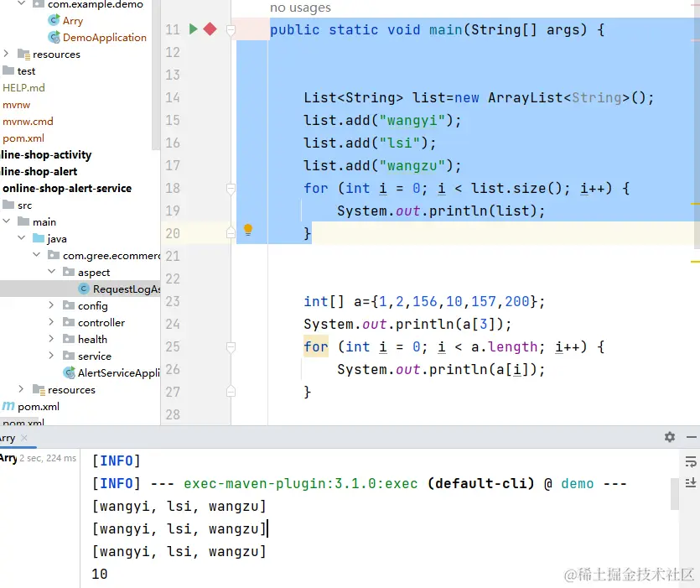Expand the config package
The height and width of the screenshot is (588, 700).
pos(51,305)
